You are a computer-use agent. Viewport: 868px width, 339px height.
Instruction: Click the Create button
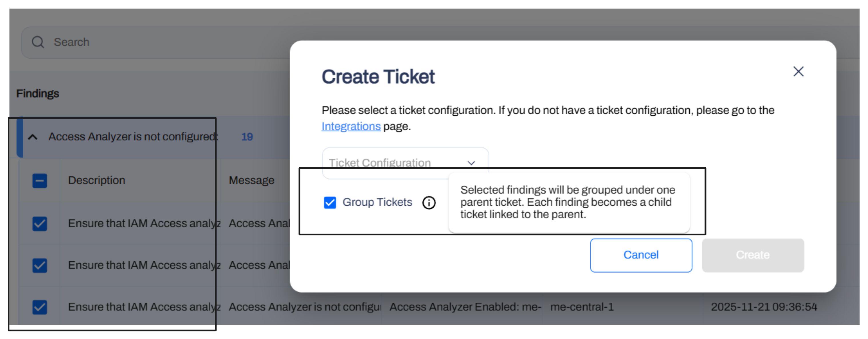(x=753, y=255)
